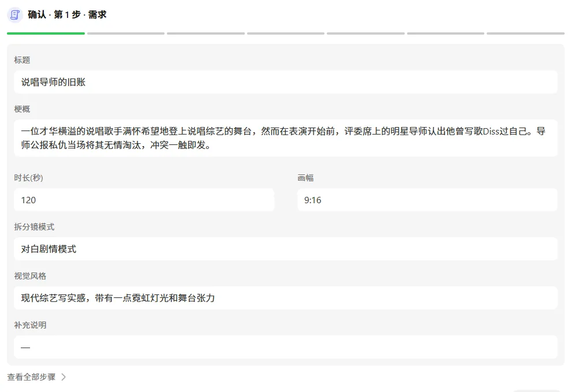Click the script scroll icon beside 确认

click(15, 15)
